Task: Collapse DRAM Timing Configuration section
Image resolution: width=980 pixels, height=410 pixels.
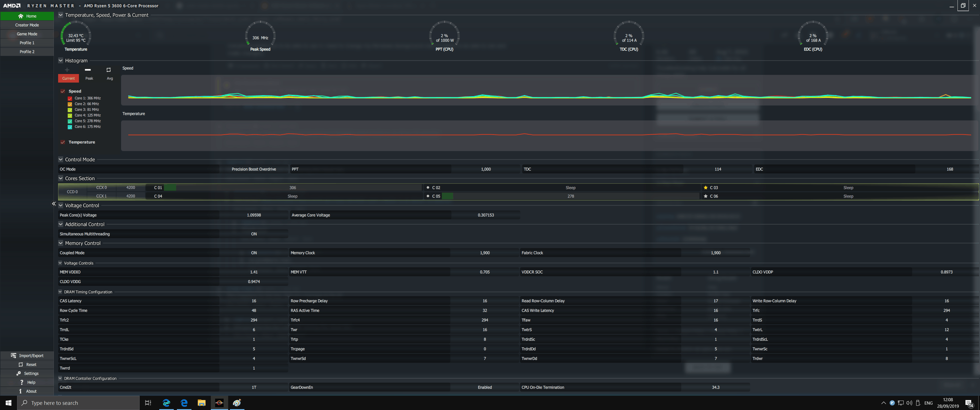Action: coord(60,292)
